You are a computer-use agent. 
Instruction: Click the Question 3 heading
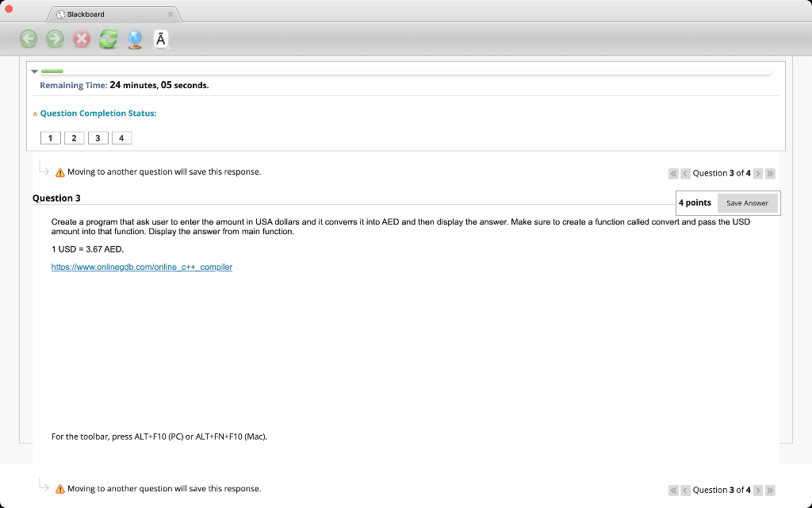(56, 198)
